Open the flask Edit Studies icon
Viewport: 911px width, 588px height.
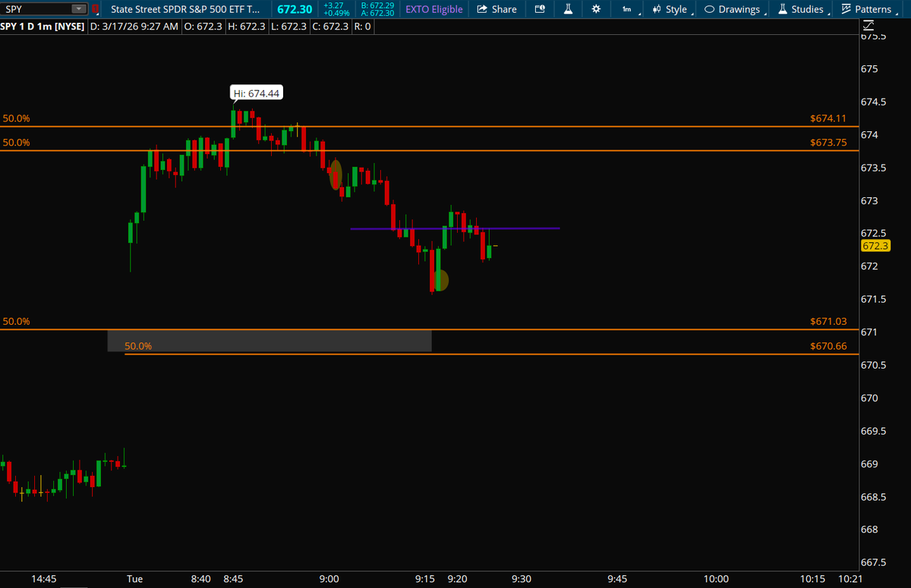568,9
